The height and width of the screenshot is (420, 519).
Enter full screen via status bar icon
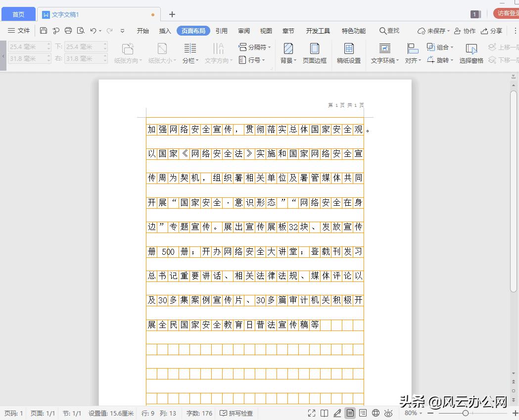[312, 413]
